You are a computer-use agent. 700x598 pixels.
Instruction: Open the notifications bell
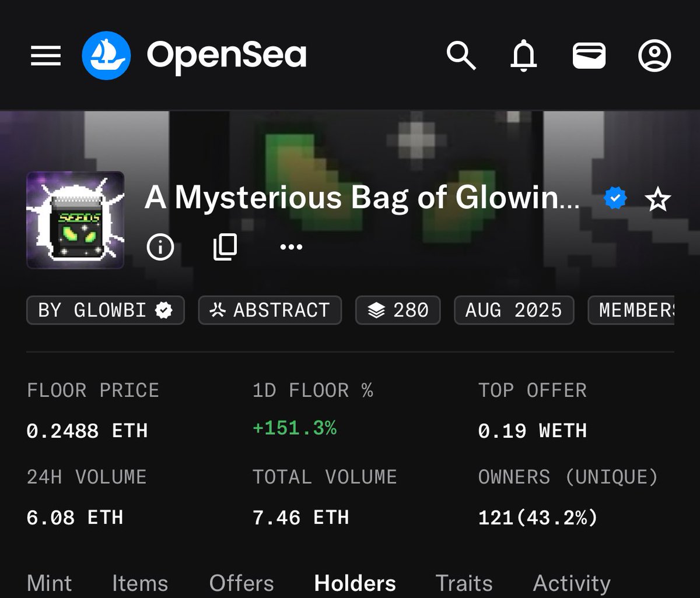524,56
